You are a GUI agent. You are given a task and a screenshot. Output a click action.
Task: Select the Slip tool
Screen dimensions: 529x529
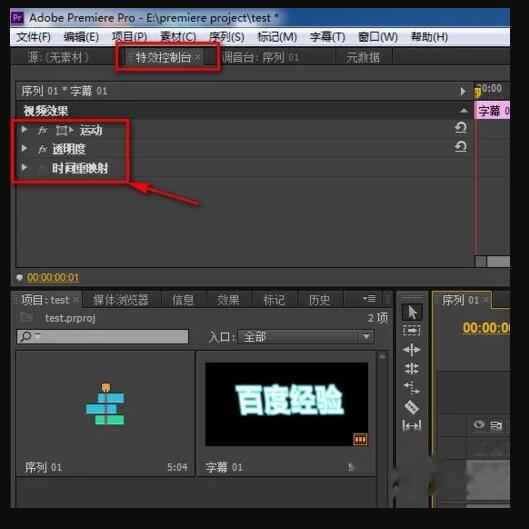click(412, 425)
